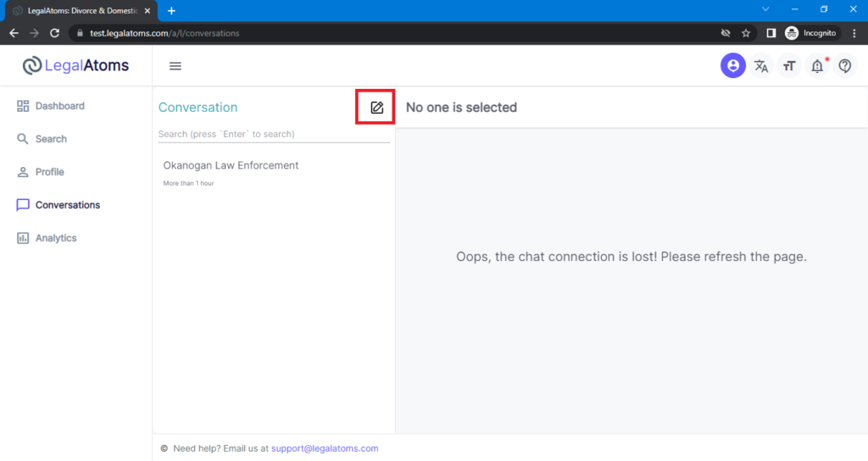Open notifications bell icon
The width and height of the screenshot is (868, 461).
click(818, 66)
